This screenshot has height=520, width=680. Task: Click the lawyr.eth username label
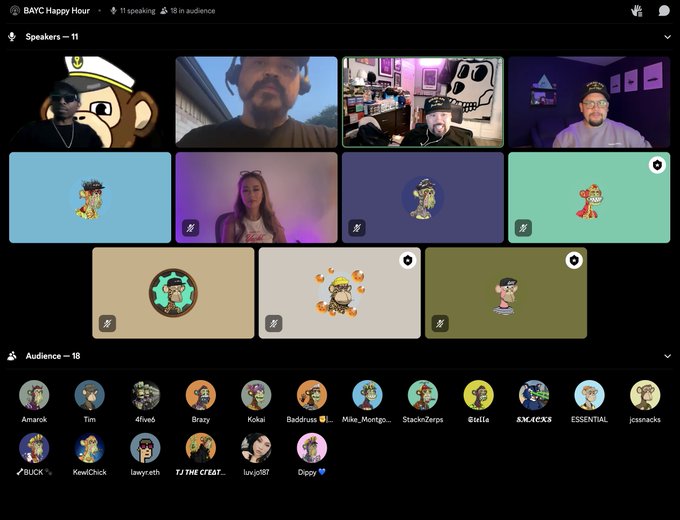click(x=145, y=472)
